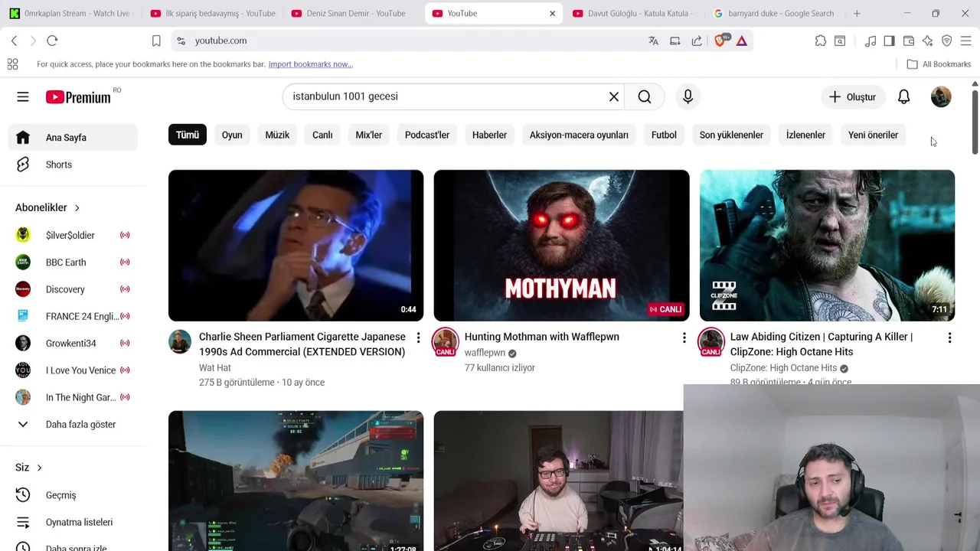The height and width of the screenshot is (551, 980).
Task: Open the Discovery subscription channel
Action: 73,289
